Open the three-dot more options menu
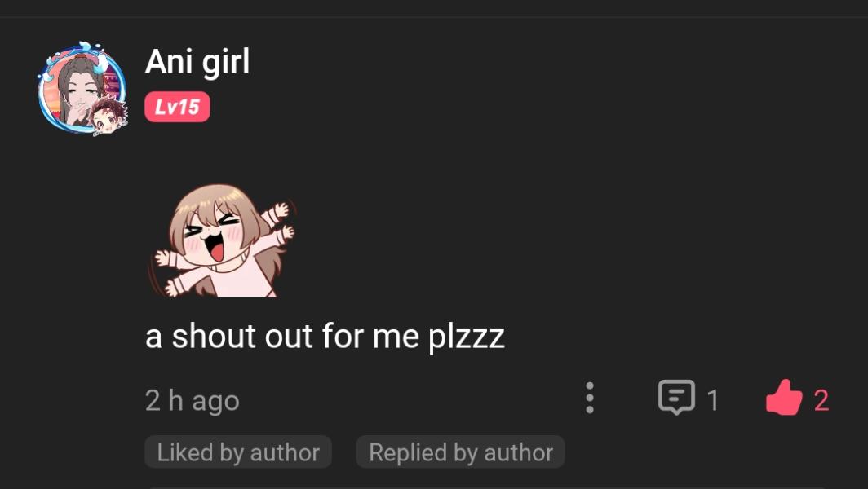Viewport: 868px width, 489px height. pyautogui.click(x=589, y=399)
